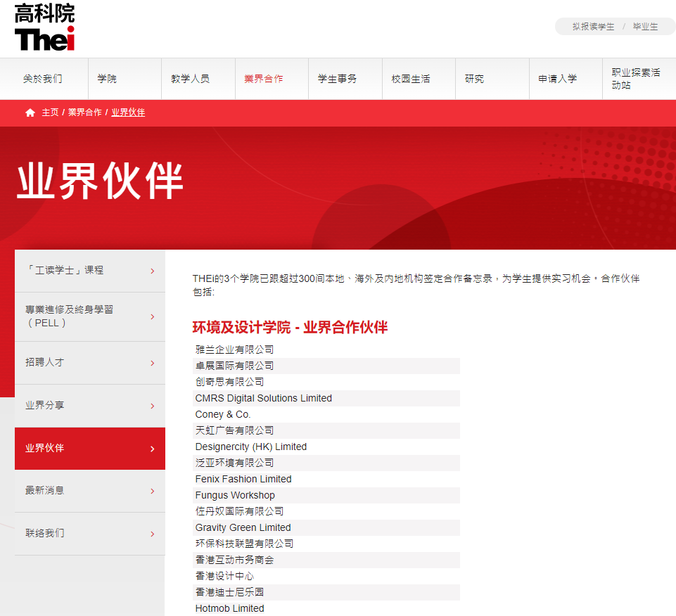
Task: Click 雅兰企业有限公司 partner row
Action: click(326, 349)
